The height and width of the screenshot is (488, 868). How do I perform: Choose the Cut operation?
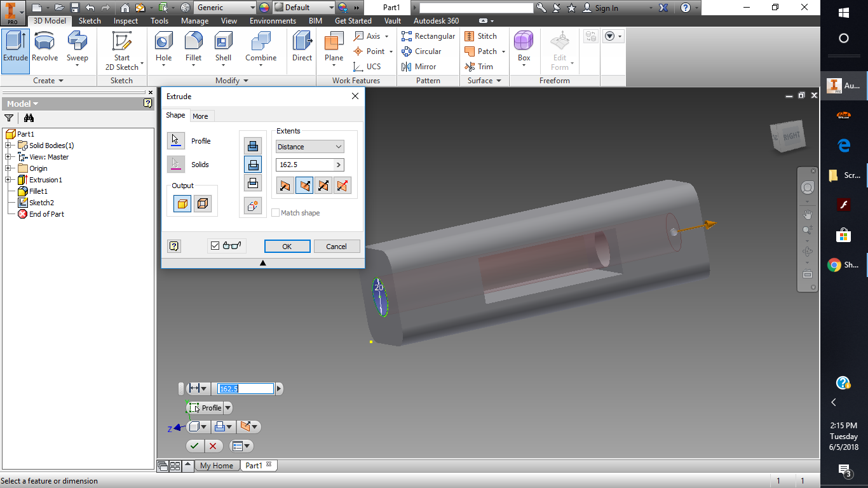(x=253, y=165)
